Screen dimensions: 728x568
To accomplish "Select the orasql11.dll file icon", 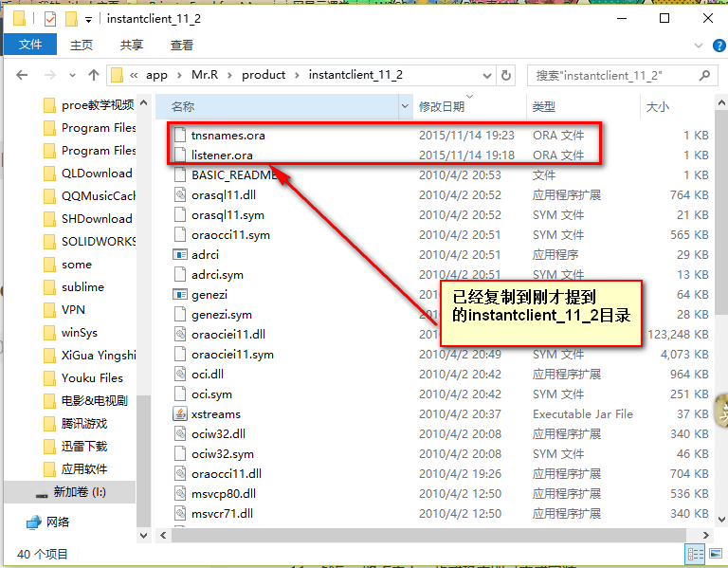I will coord(180,195).
